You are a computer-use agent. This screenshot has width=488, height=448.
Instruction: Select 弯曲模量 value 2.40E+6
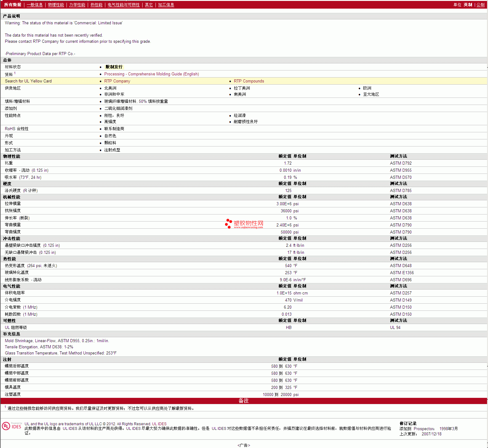(284, 225)
